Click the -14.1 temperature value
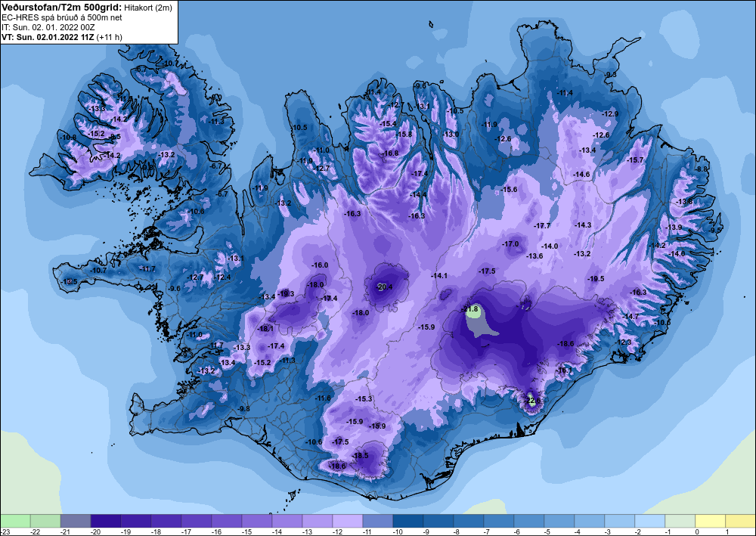The height and width of the screenshot is (536, 756). coord(438,276)
